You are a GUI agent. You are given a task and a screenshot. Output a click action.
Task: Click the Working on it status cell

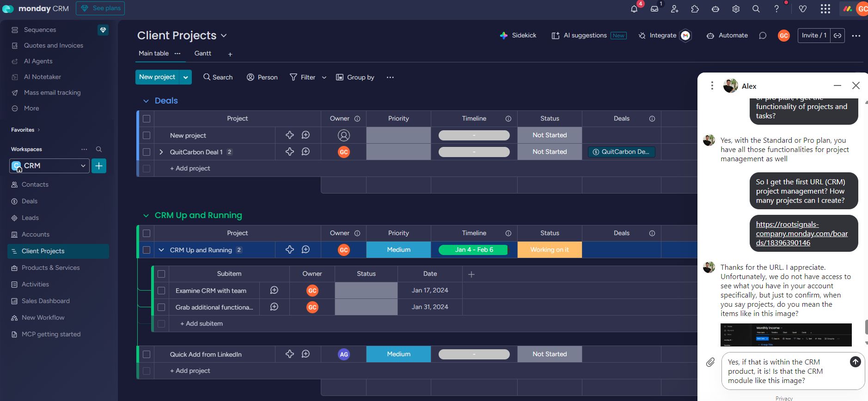tap(550, 249)
